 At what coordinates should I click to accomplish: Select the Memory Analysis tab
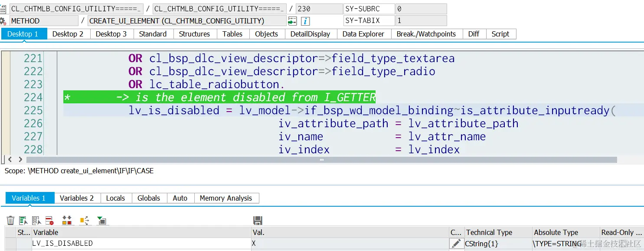pos(226,198)
